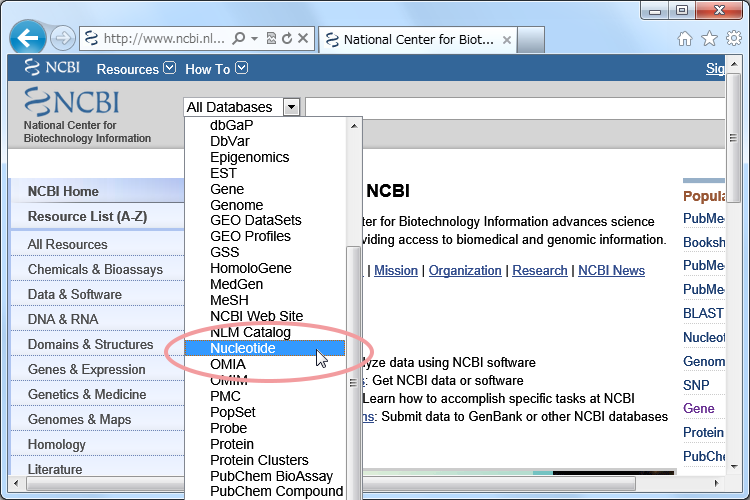Click the Sign in link
750x500 pixels.
(715, 68)
